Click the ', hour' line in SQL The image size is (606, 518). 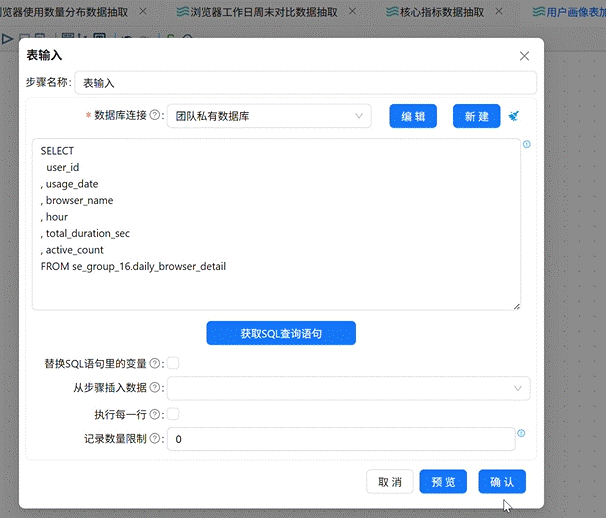pos(54,217)
